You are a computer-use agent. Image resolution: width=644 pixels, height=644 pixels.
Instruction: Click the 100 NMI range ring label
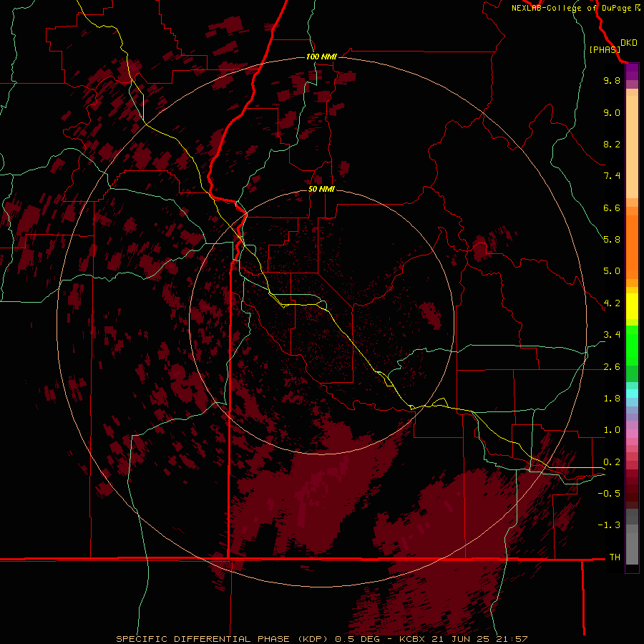(x=321, y=57)
